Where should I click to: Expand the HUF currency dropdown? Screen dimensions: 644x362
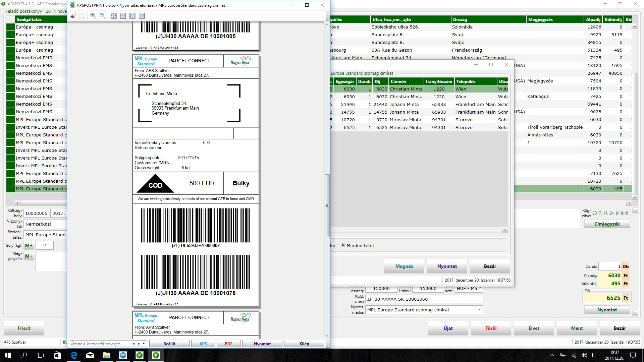point(479,288)
